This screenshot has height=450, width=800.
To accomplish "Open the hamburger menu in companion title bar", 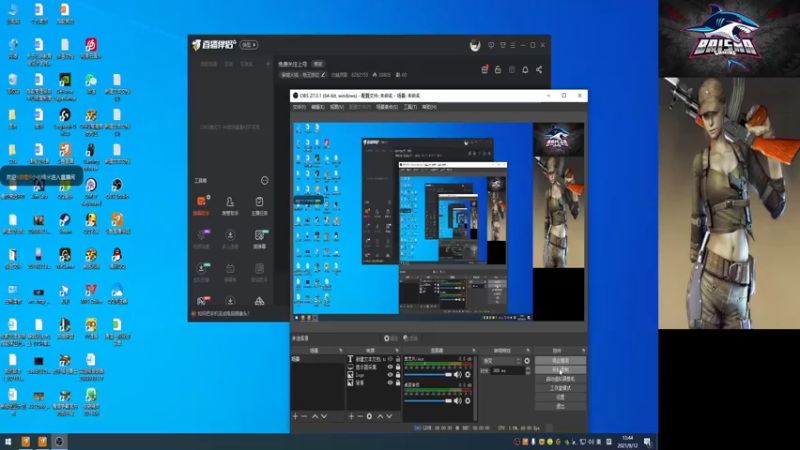I will (513, 45).
